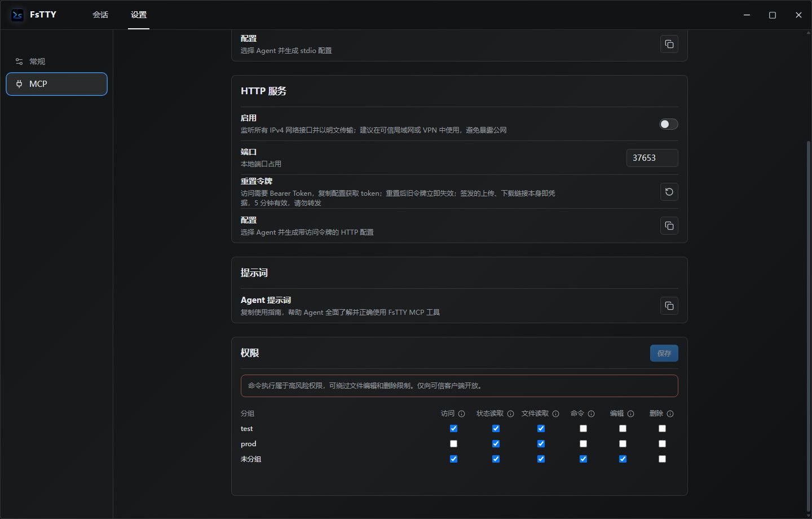Screen dimensions: 812x519
Task: Click the reset token refresh icon
Action: coord(669,192)
